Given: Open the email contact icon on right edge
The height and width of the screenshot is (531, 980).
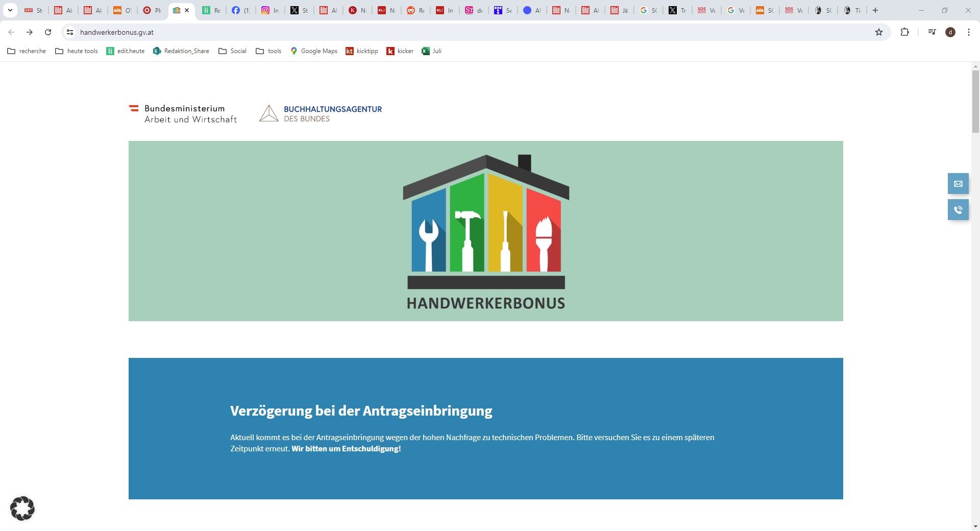Looking at the screenshot, I should (x=959, y=183).
